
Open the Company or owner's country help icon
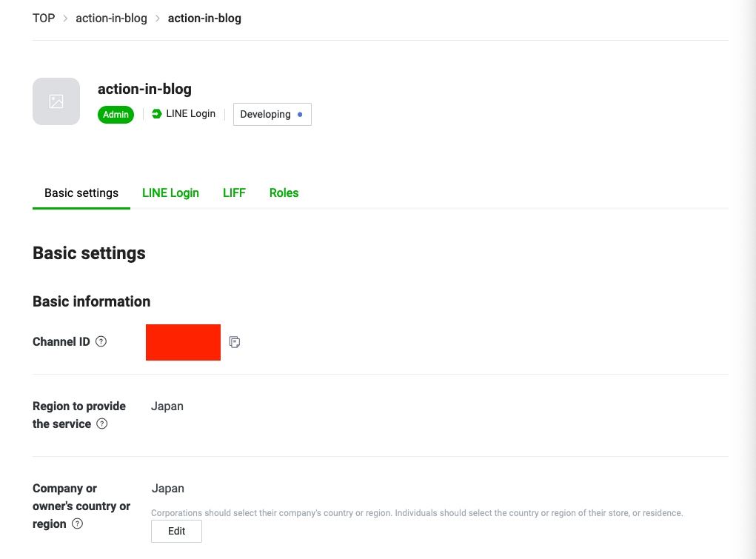coord(77,523)
